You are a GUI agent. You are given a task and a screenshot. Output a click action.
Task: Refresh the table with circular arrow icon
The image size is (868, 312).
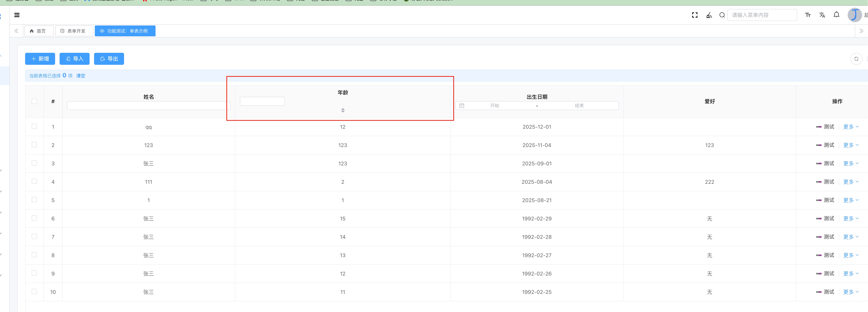[856, 59]
